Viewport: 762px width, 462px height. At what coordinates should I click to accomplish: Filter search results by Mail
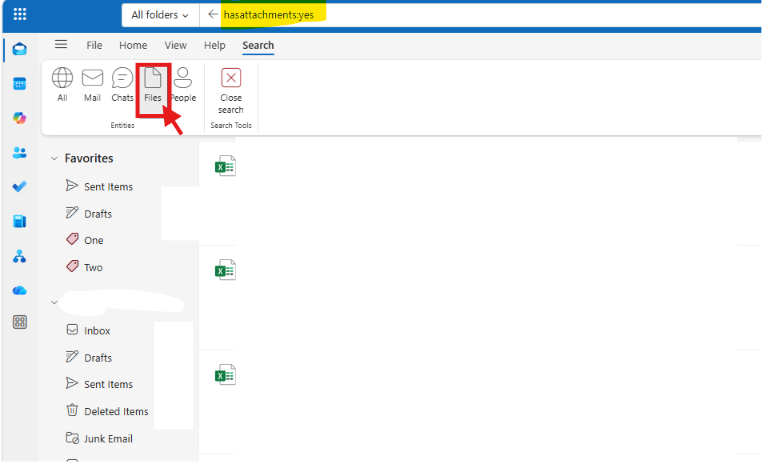tap(92, 85)
